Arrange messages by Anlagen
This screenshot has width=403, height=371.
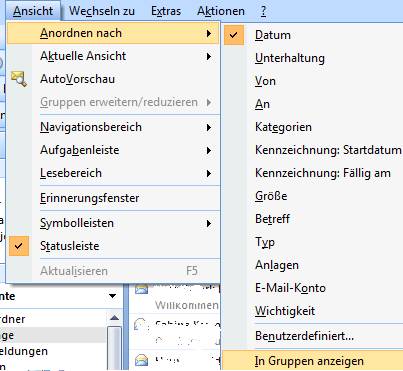click(313, 265)
